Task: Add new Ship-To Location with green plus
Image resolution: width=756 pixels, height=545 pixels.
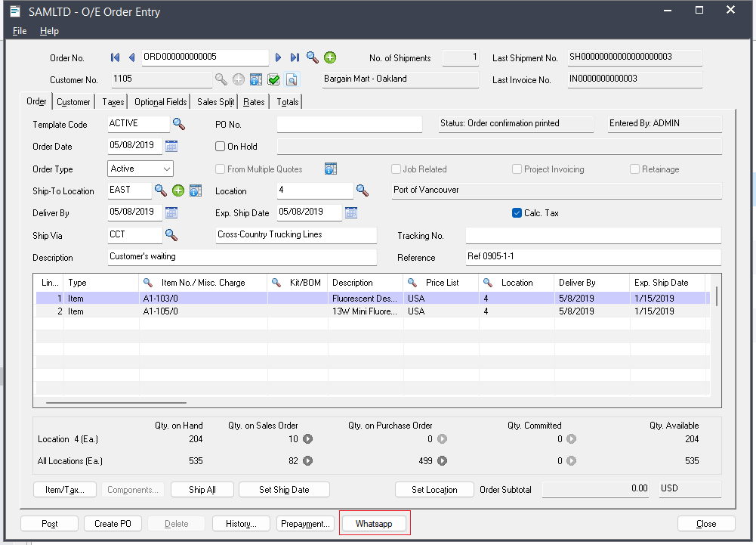Action: (178, 190)
